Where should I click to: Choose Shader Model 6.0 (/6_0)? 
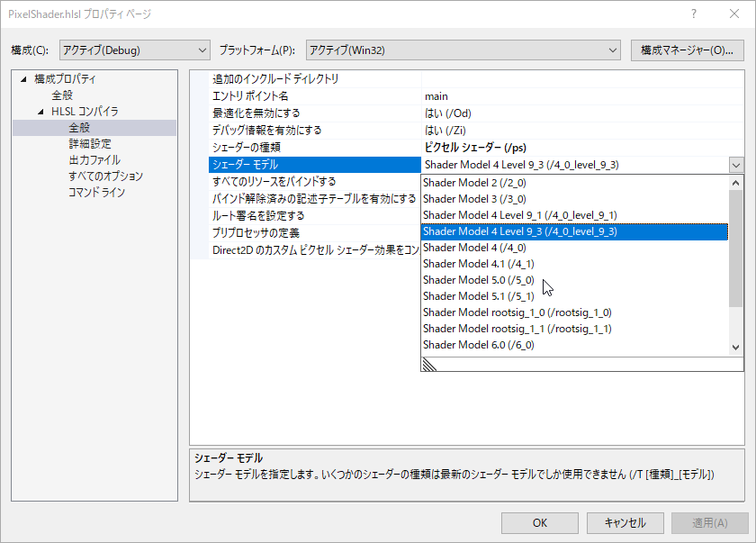[x=574, y=345]
